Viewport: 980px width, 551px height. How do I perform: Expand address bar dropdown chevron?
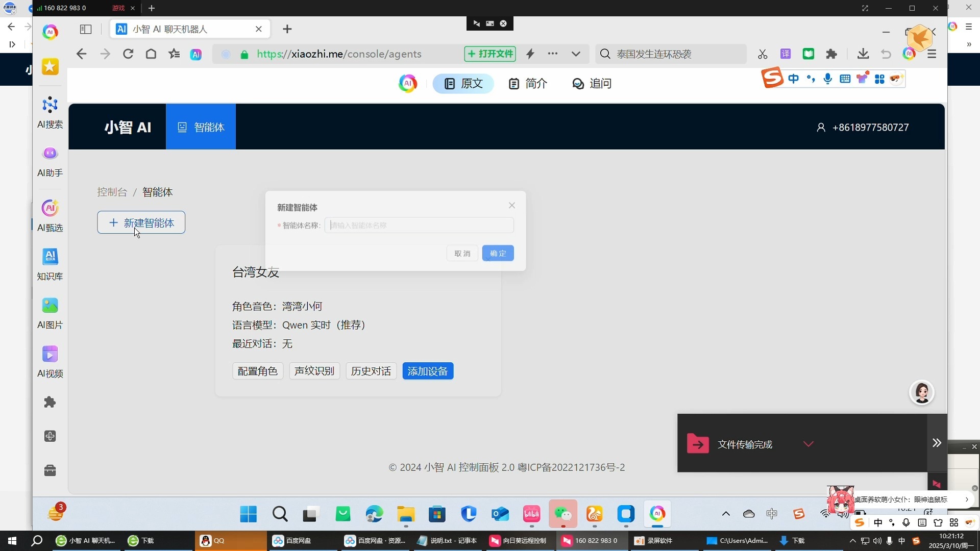pyautogui.click(x=576, y=54)
